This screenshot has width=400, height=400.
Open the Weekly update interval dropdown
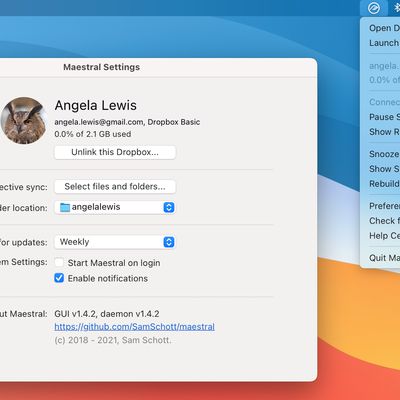[x=115, y=242]
